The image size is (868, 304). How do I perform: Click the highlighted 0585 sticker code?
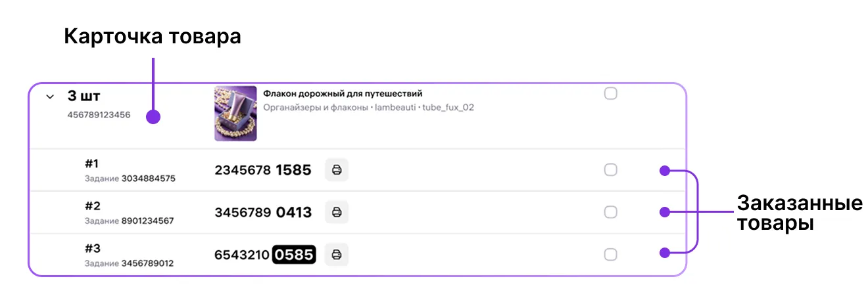294,254
